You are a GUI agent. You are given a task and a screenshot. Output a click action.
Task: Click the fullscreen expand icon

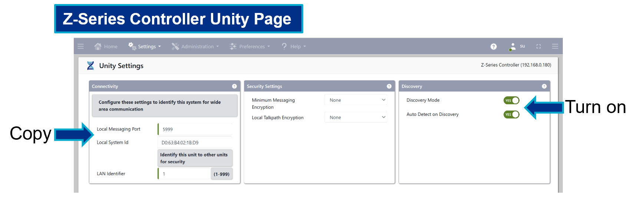pos(539,46)
